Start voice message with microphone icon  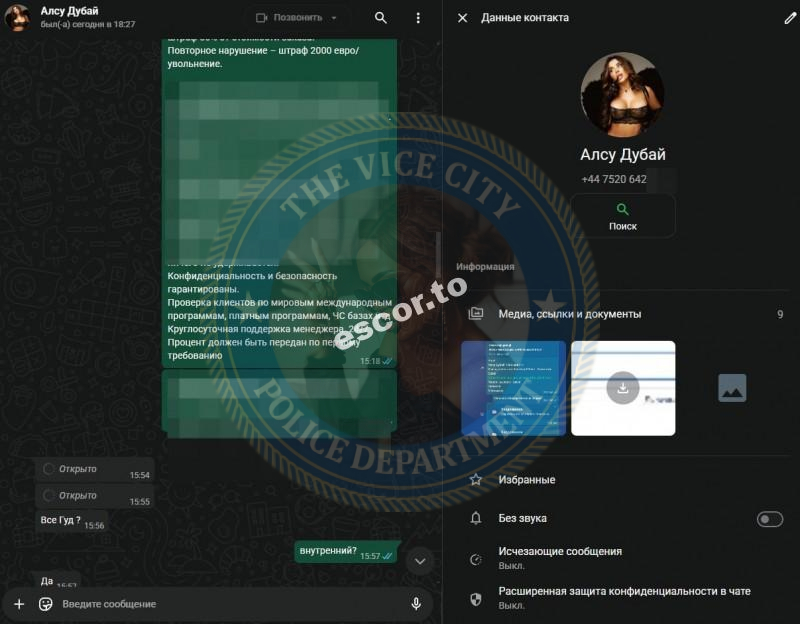tap(416, 604)
